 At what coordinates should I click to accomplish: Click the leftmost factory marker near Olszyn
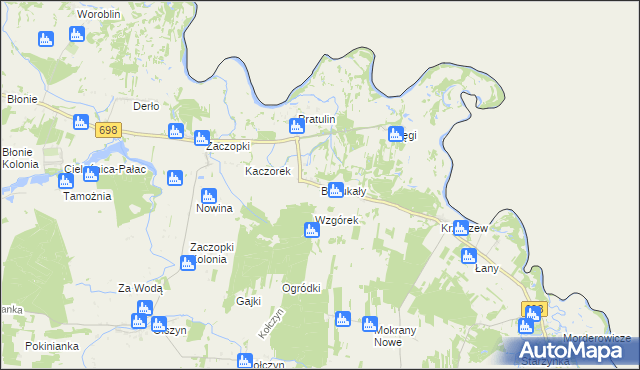pyautogui.click(x=139, y=321)
